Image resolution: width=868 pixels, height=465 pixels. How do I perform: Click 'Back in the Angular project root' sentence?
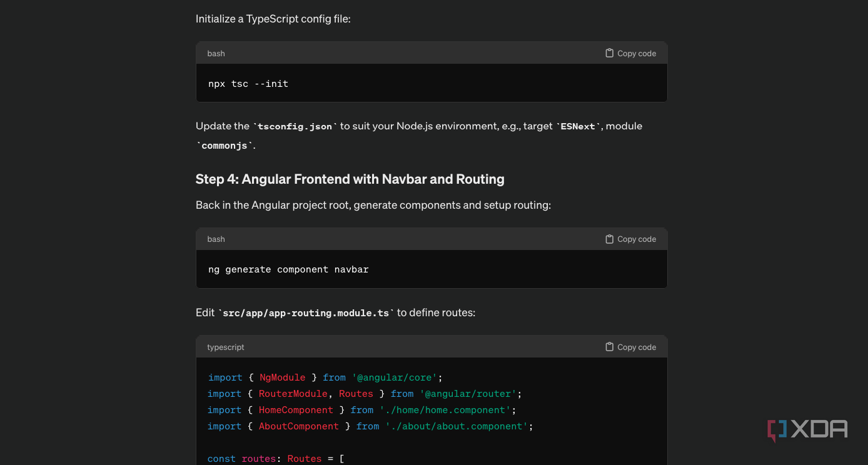coord(373,205)
